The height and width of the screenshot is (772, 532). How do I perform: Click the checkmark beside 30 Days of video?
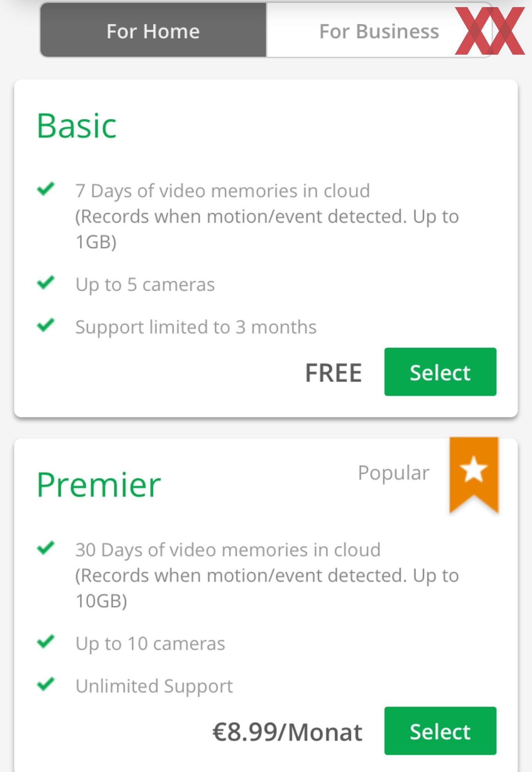coord(46,548)
